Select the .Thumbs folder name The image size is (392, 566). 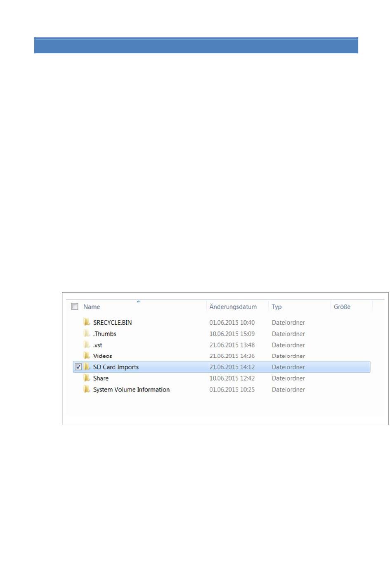(104, 334)
